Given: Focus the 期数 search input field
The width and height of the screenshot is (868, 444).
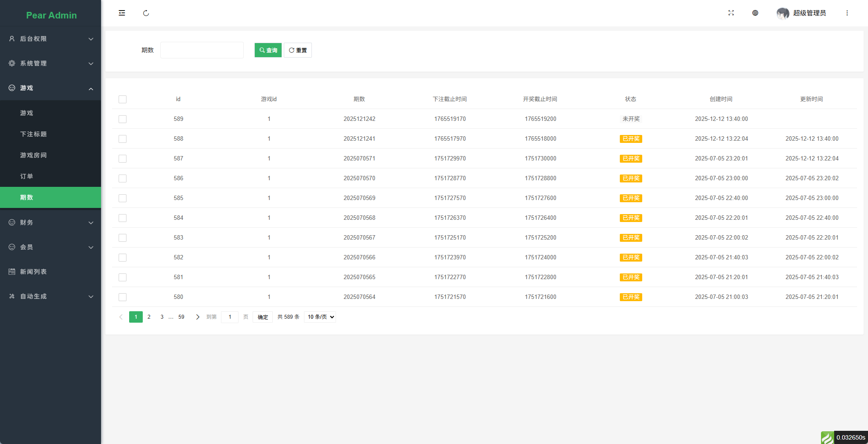Looking at the screenshot, I should click(202, 50).
